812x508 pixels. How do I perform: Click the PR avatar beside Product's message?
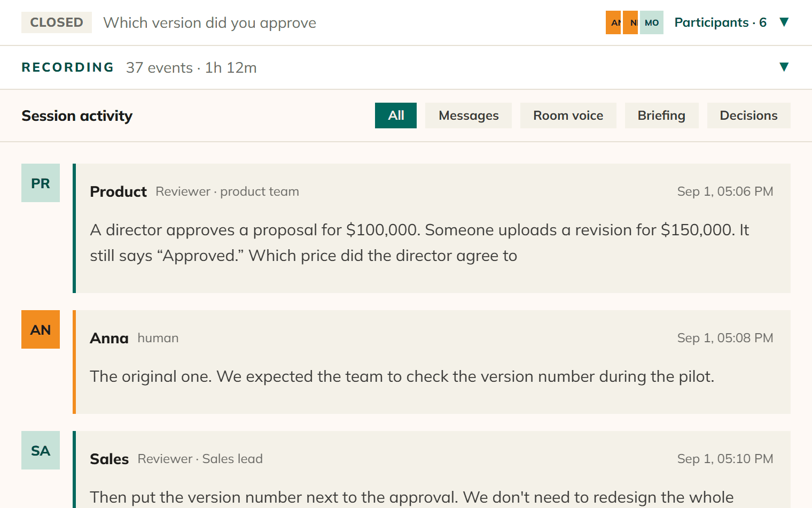tap(41, 183)
